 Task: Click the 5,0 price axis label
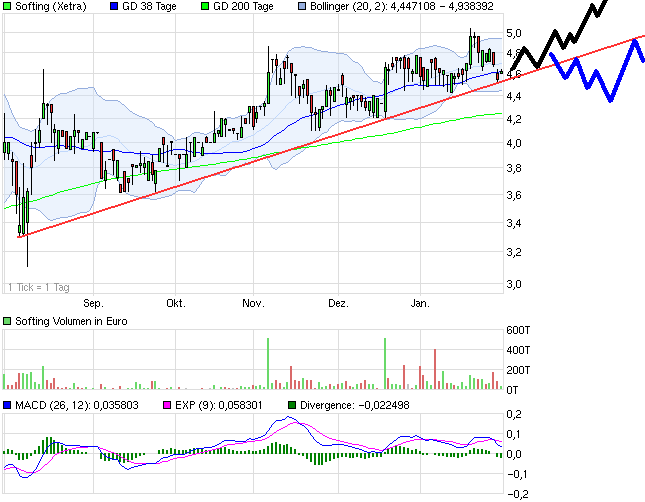point(514,33)
